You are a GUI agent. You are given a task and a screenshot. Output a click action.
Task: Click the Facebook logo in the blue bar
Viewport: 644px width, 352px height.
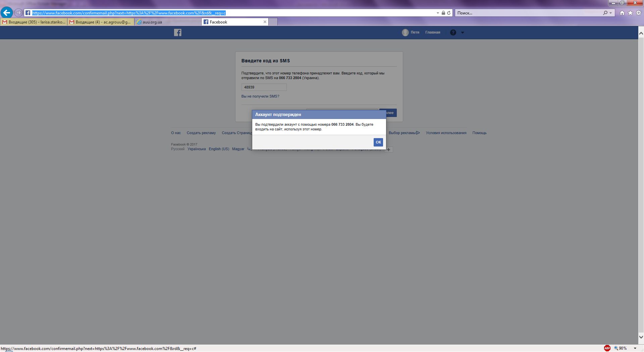[x=178, y=33]
